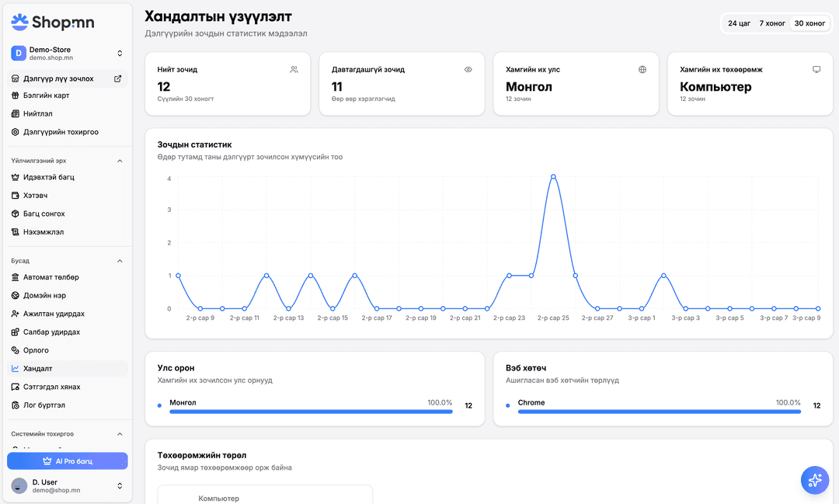Image resolution: width=839 pixels, height=504 pixels.
Task: Click the AI Pro багц button
Action: coord(68,461)
